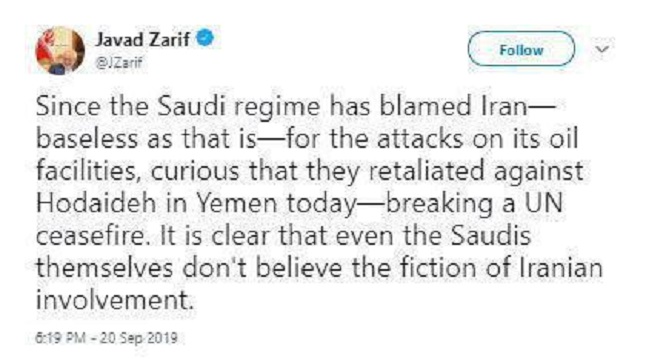Open the Javad Zarif display name link
Viewport: 646px width, 360px height.
(x=143, y=40)
